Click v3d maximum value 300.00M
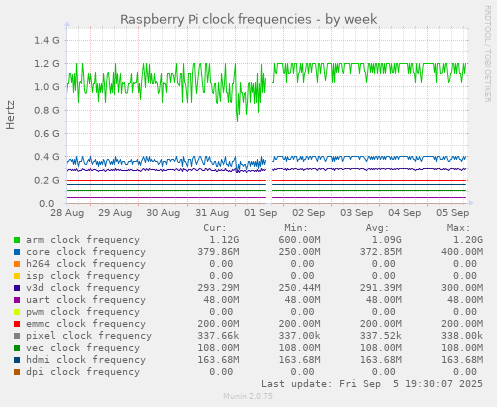 click(462, 288)
